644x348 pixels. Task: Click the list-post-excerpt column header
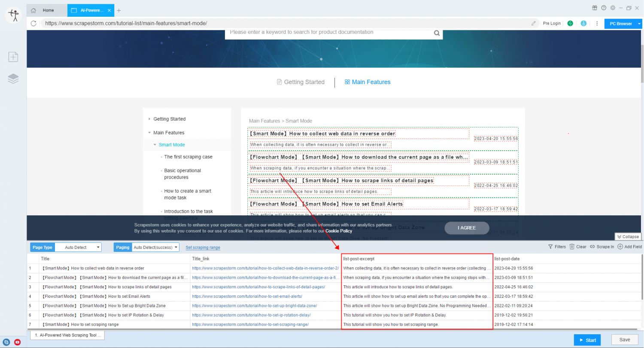tap(417, 259)
